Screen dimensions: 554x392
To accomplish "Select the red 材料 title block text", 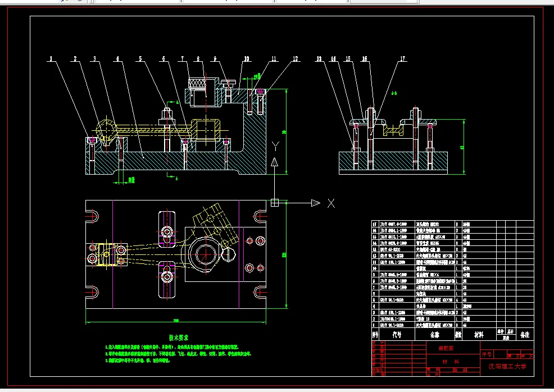I will click(x=451, y=361).
